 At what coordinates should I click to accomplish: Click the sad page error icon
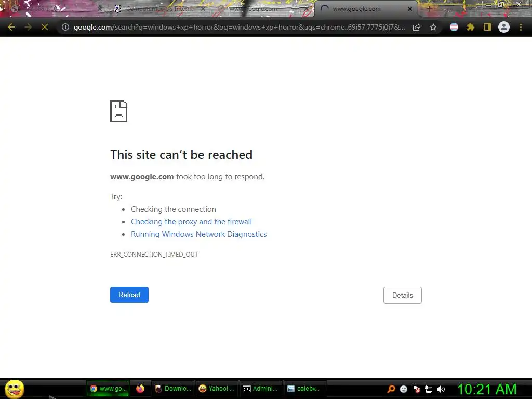click(119, 111)
